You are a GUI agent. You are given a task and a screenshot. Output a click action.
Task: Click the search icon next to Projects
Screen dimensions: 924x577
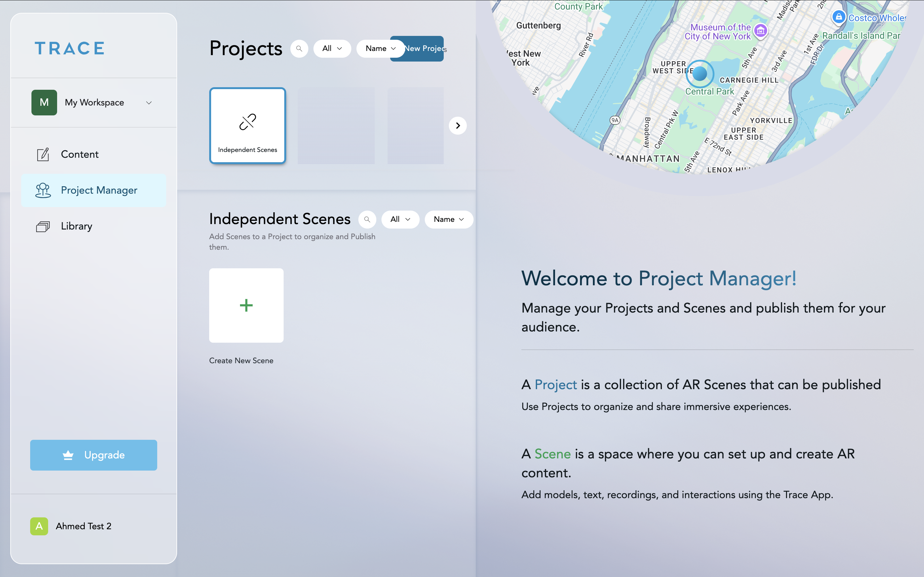point(299,48)
